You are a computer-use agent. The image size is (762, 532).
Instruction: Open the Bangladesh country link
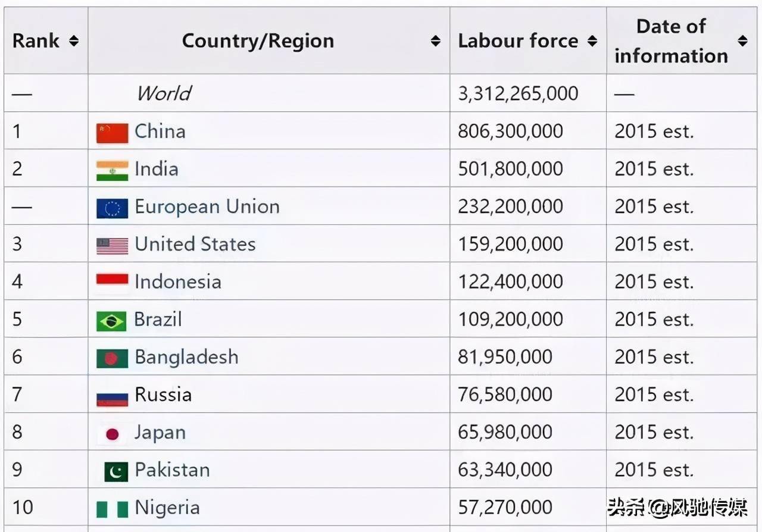coord(186,357)
